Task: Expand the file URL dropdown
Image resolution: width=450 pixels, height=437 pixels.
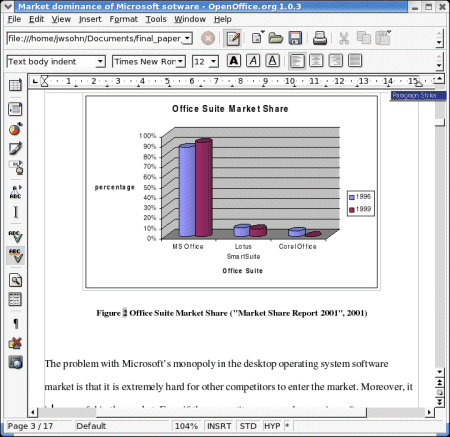Action: point(188,38)
